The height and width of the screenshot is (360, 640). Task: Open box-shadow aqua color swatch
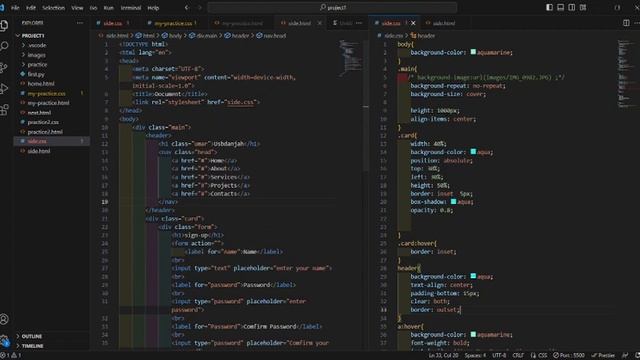pyautogui.click(x=453, y=202)
